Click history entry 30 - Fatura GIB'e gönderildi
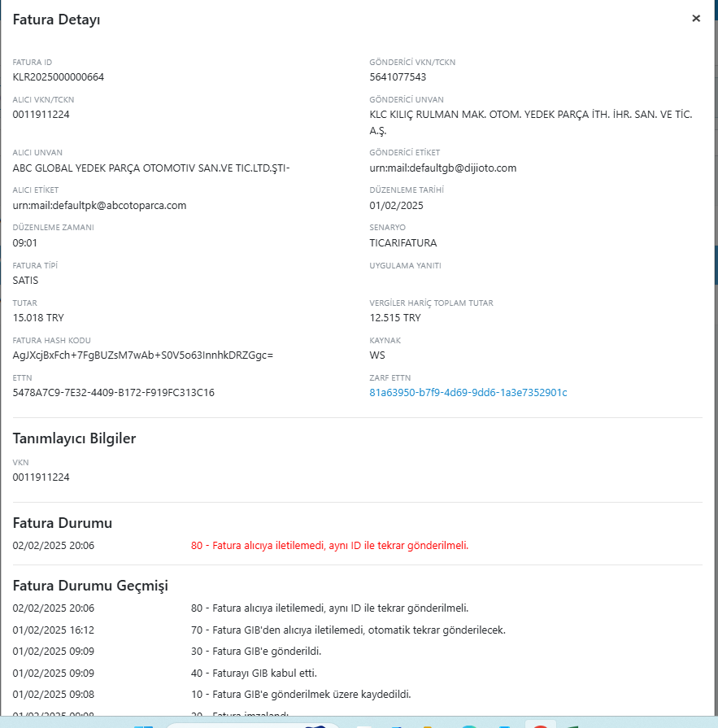The image size is (718, 728). (256, 652)
